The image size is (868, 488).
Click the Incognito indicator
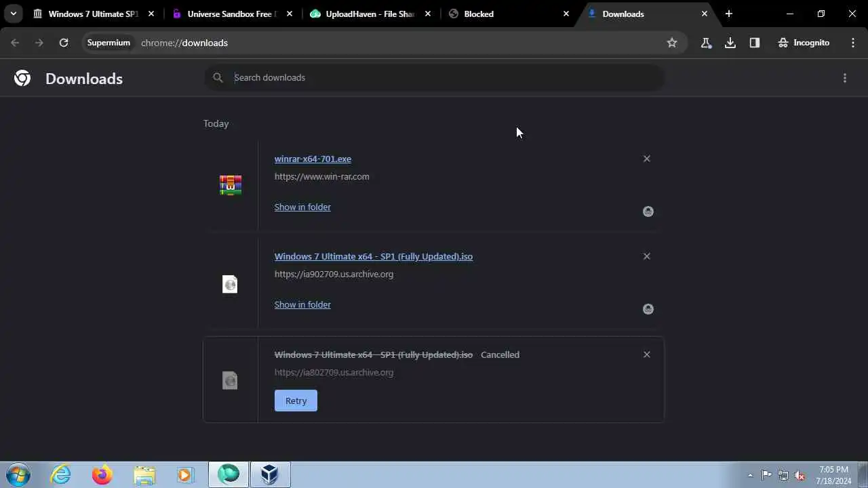pyautogui.click(x=804, y=43)
